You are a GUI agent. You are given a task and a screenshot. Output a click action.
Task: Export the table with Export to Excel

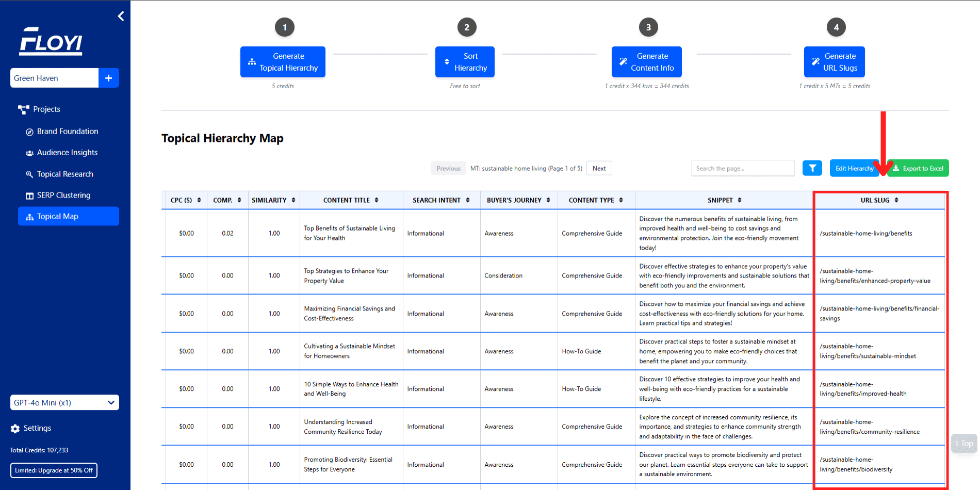click(918, 168)
